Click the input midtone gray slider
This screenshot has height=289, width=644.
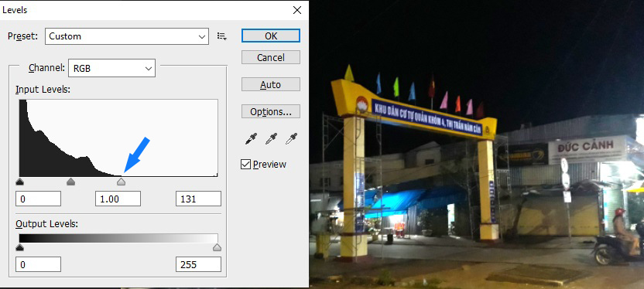(70, 182)
